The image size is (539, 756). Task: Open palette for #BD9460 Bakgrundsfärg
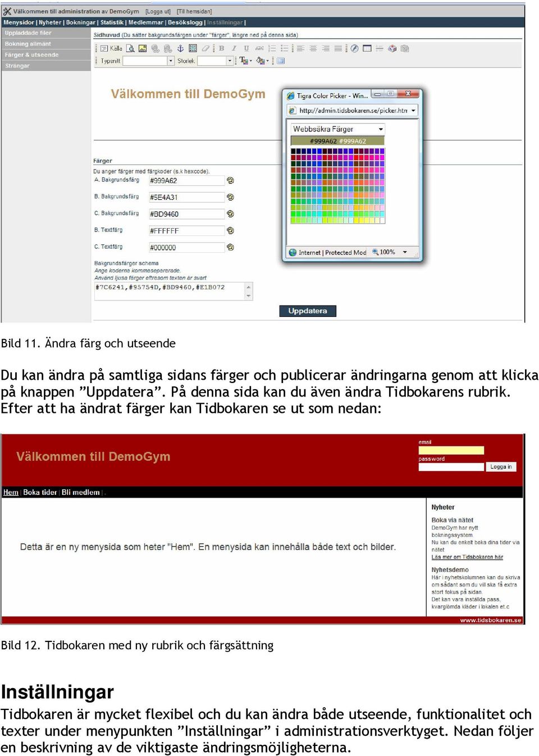click(x=230, y=214)
